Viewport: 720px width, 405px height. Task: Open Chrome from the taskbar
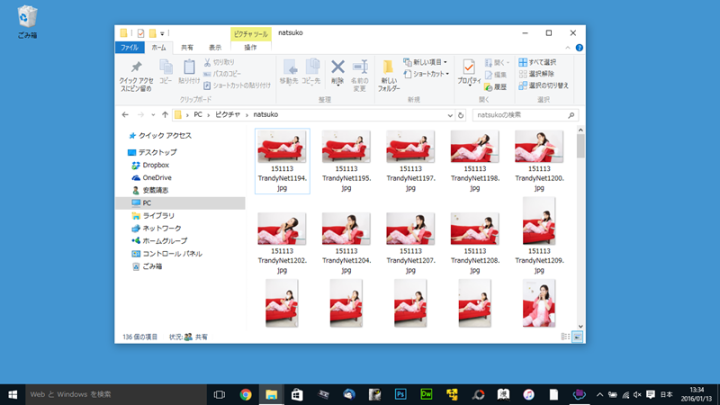246,394
